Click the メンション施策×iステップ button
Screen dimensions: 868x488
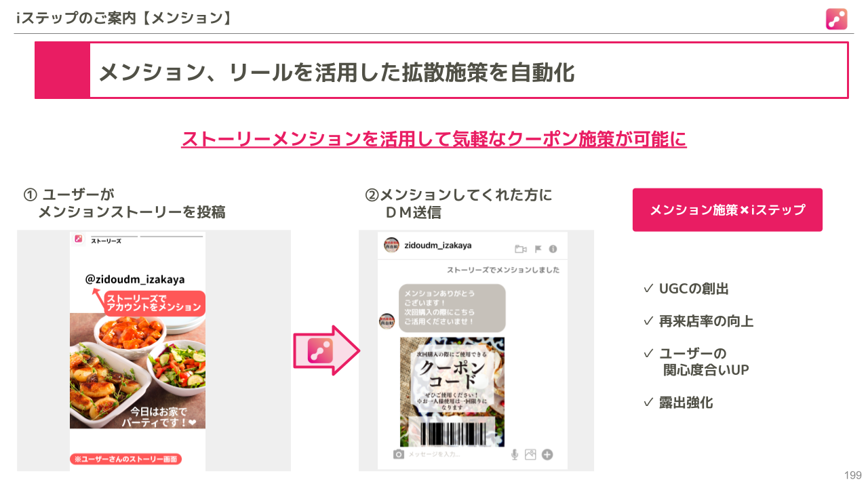tap(728, 210)
